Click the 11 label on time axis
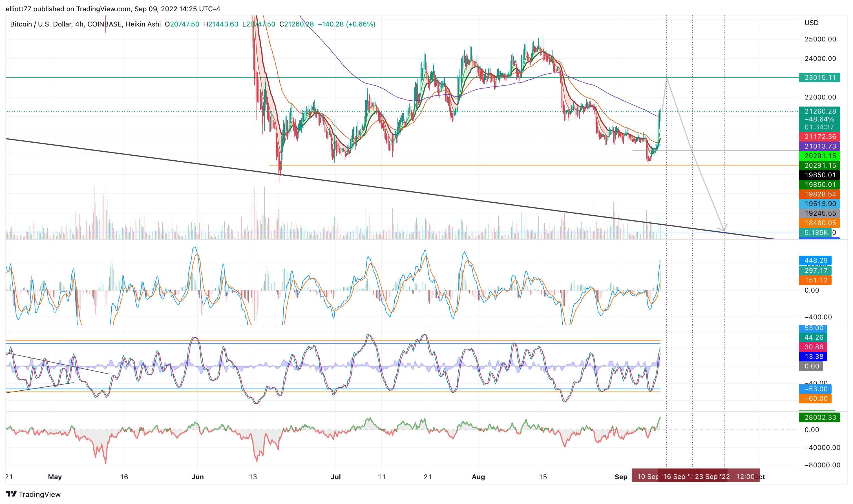 [x=382, y=477]
